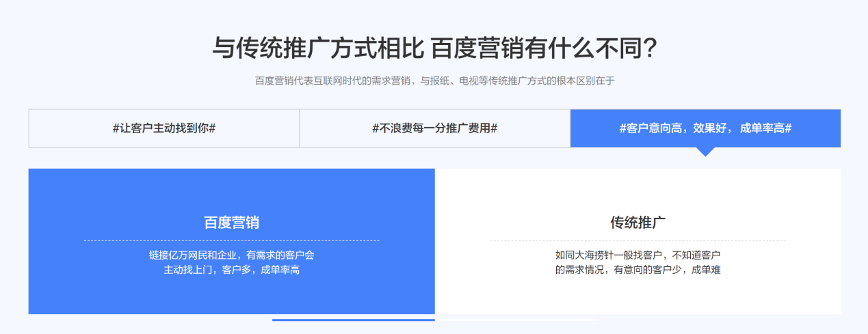
Task: Select the #让客户主动找到你# tab
Action: pyautogui.click(x=164, y=128)
